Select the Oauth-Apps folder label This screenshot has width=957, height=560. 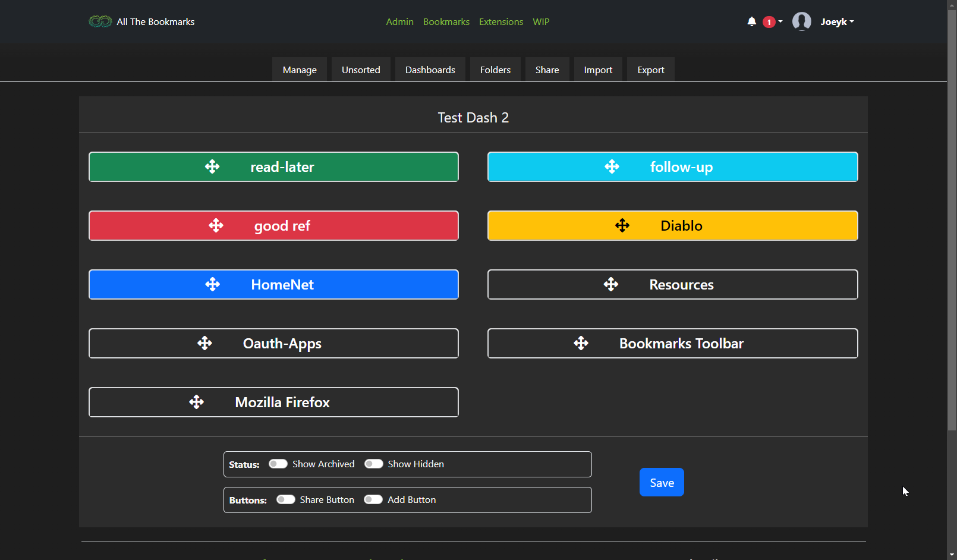(282, 344)
